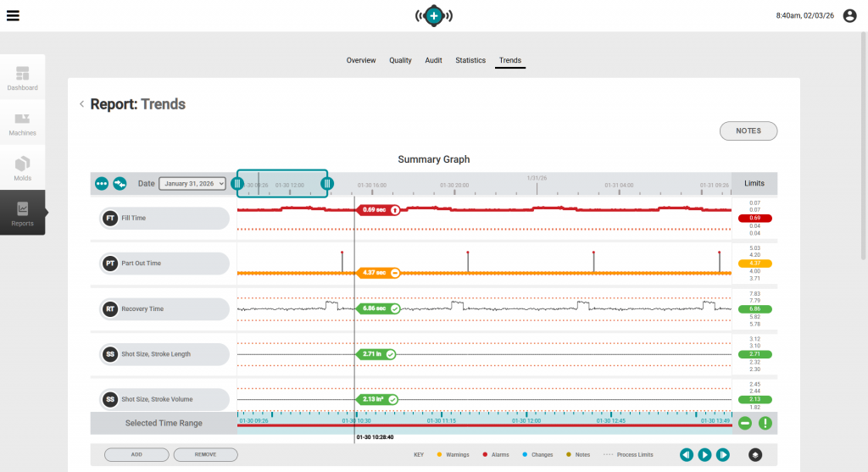Click the green exclamation icon under Limits
The image size is (868, 472).
(x=765, y=424)
